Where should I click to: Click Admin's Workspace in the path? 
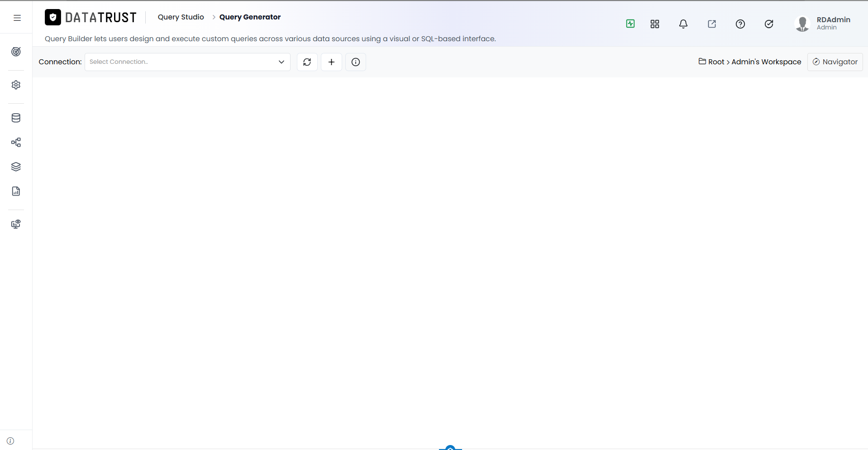click(x=766, y=62)
